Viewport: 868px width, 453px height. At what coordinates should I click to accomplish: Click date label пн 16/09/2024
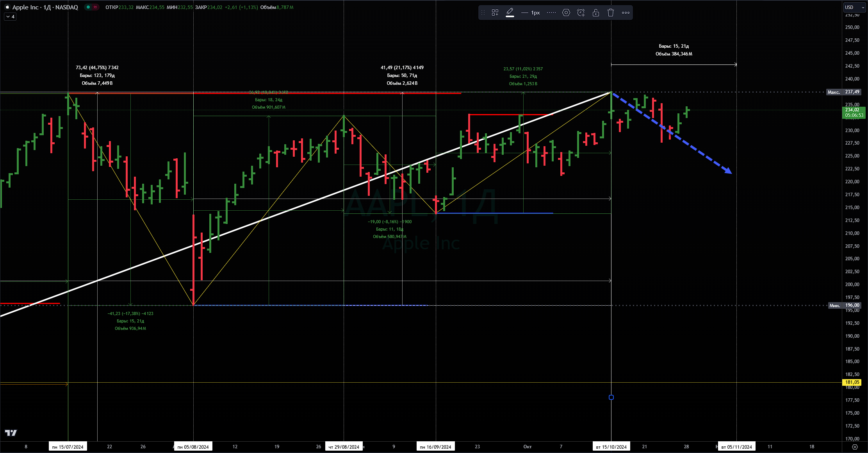436,447
